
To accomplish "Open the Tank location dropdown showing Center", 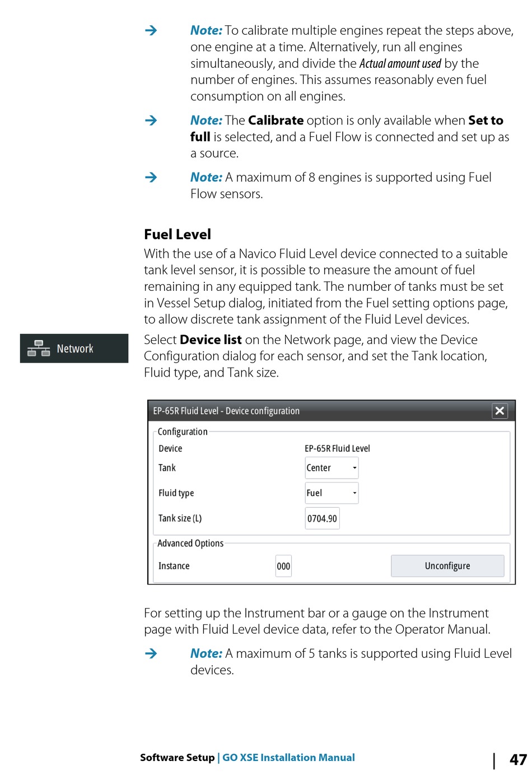I will 332,468.
